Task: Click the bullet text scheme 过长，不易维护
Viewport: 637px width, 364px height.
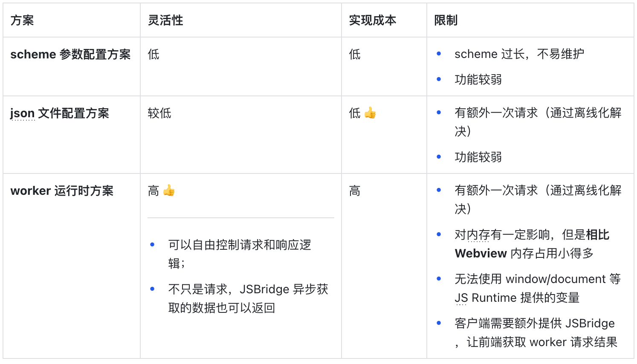Action: [519, 54]
